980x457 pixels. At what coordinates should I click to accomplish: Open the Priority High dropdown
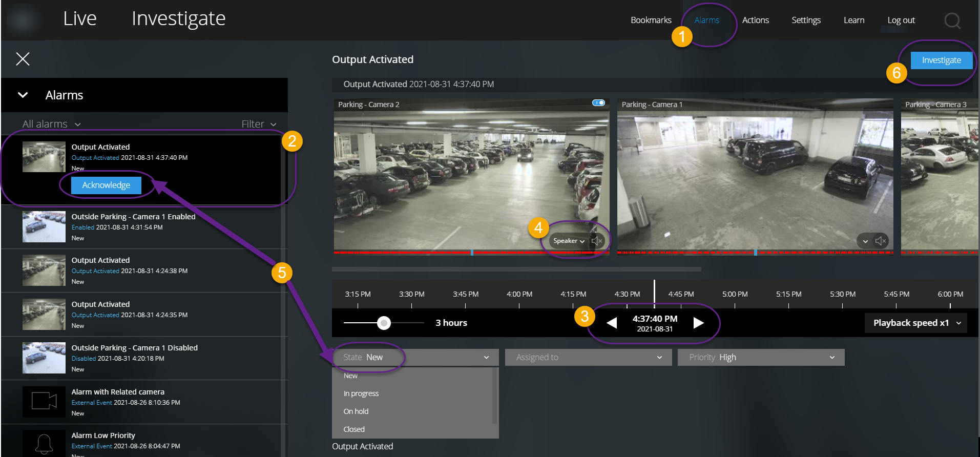pyautogui.click(x=761, y=357)
